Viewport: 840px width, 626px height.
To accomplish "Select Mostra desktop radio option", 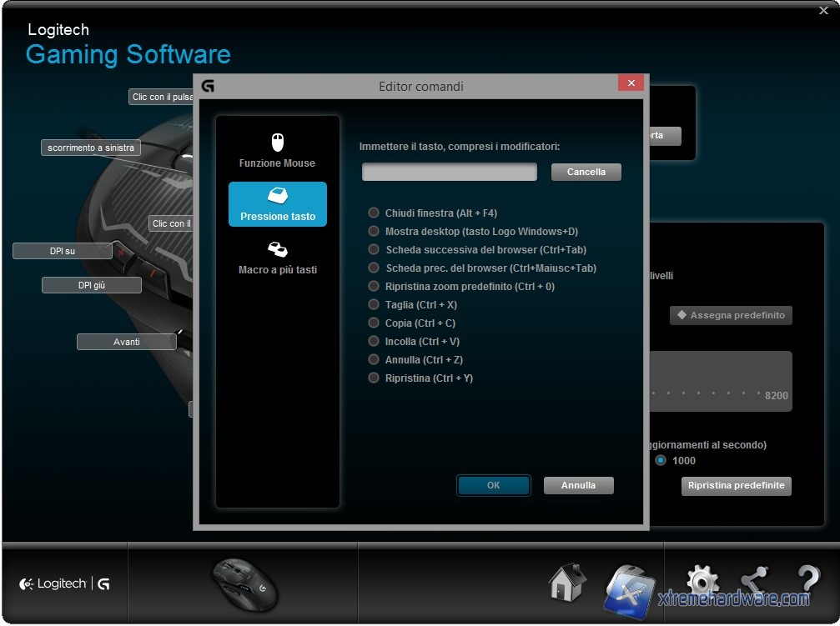I will point(374,232).
